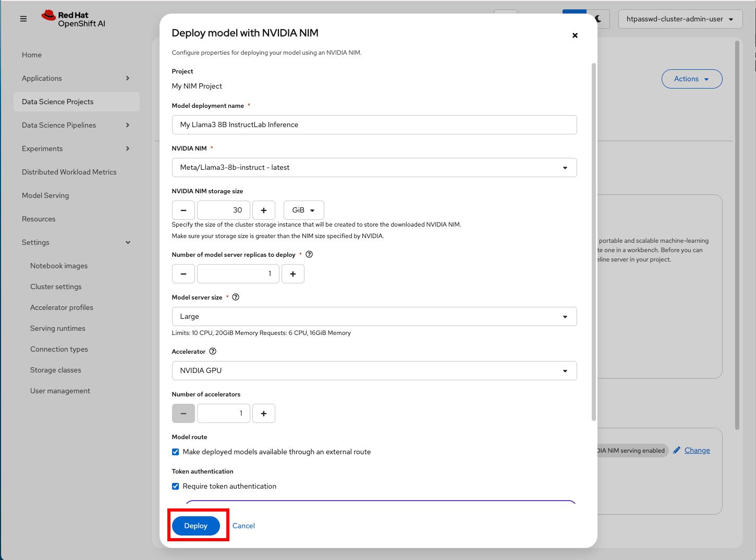Viewport: 756px width, 560px height.
Task: Uncheck external route availability checkbox
Action: tap(176, 452)
